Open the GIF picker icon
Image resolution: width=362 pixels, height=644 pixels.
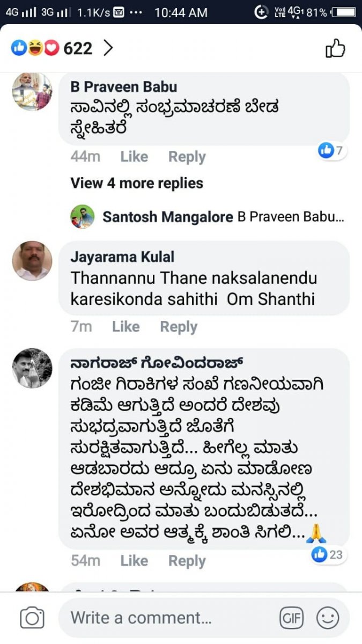point(292,618)
